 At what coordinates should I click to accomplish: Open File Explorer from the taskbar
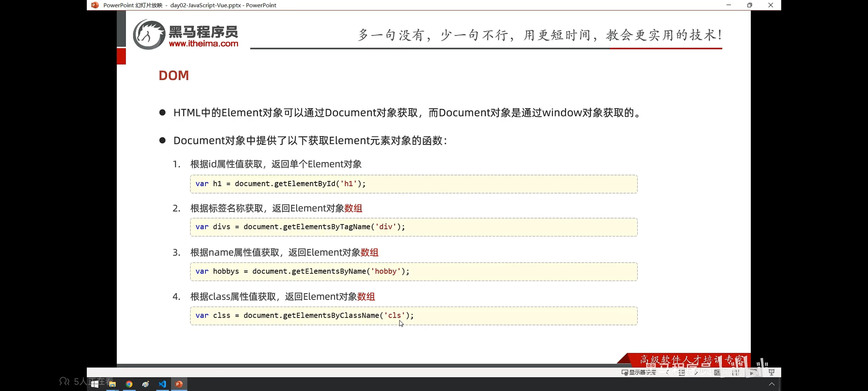tap(112, 384)
